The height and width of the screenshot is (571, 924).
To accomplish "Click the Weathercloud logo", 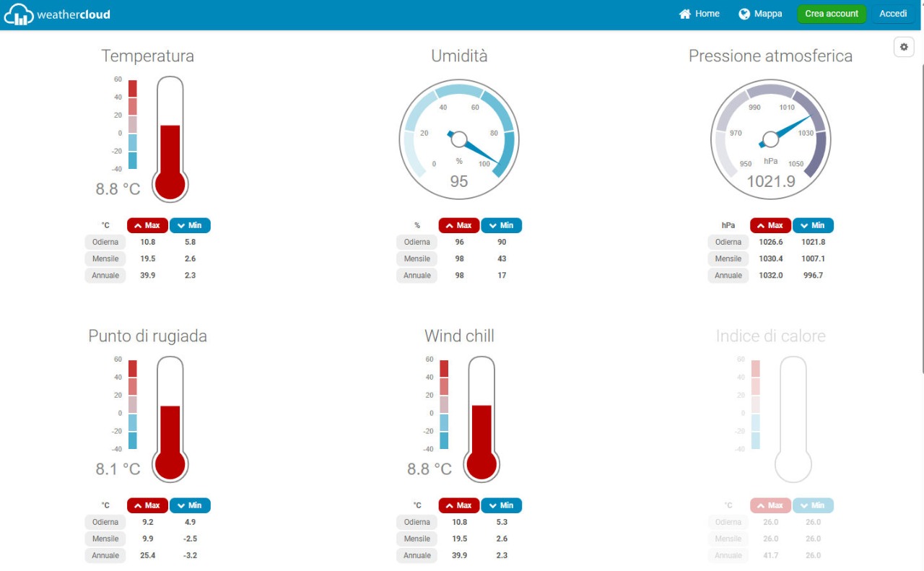I will click(x=57, y=14).
